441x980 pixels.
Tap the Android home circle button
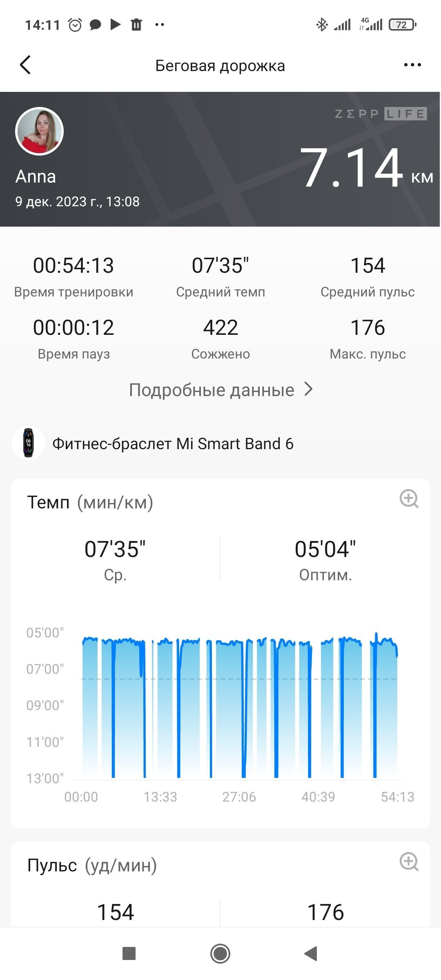(x=220, y=953)
